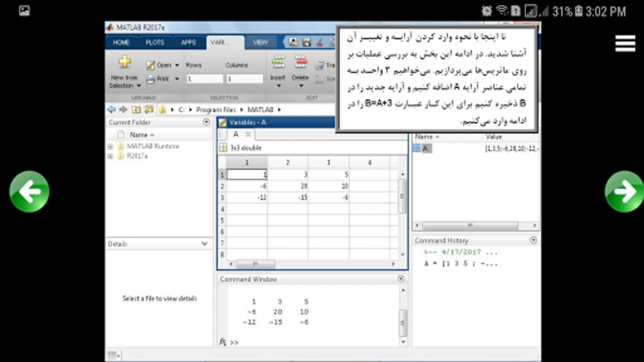Viewport: 644px width, 362px height.
Task: Open the Insert dropdown arrow
Action: coord(278,86)
